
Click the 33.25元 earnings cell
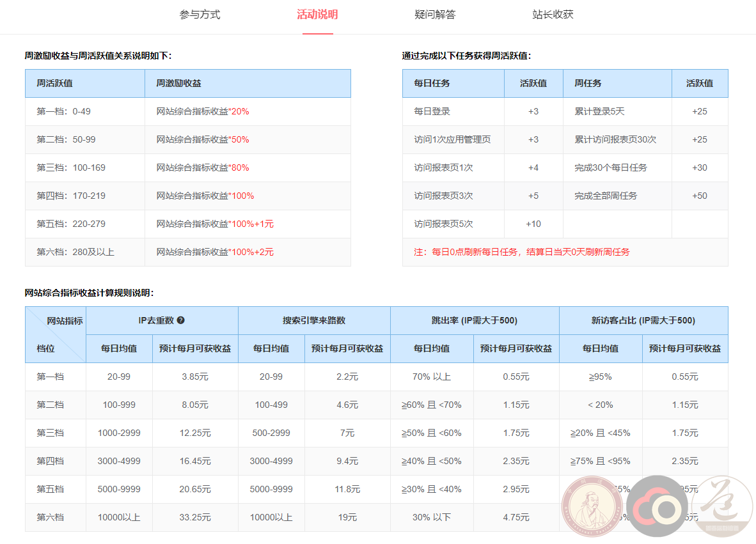tap(195, 518)
